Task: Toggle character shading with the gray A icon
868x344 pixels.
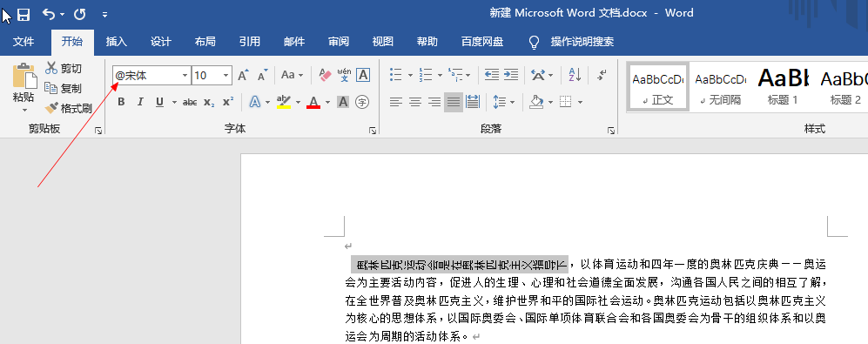Action: click(x=343, y=102)
